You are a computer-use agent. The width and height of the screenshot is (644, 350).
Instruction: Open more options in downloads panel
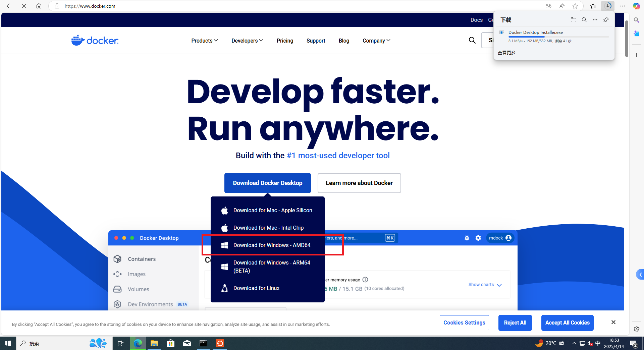595,20
